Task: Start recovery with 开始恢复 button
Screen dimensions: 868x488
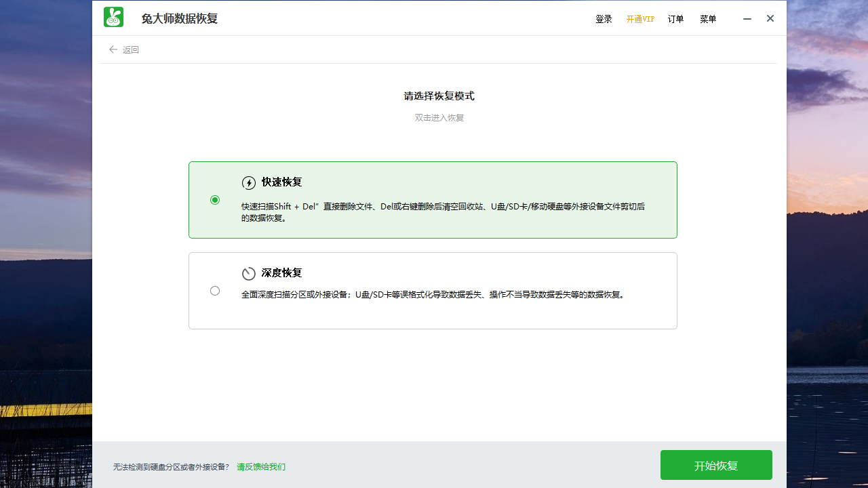Action: point(716,465)
